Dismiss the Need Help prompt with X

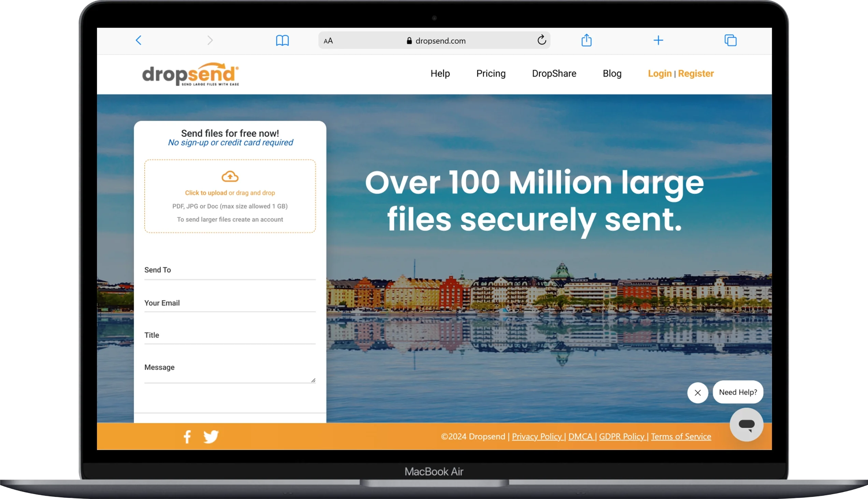[x=698, y=393]
